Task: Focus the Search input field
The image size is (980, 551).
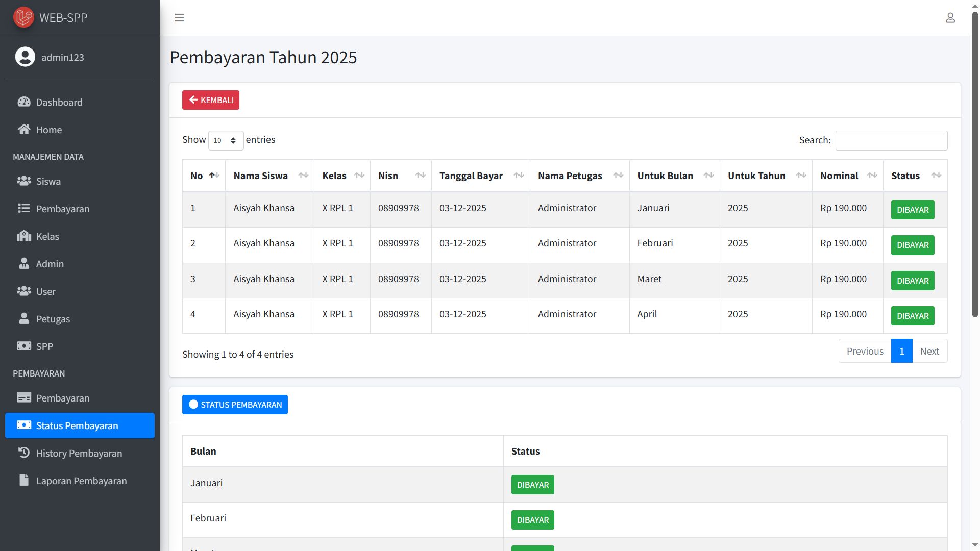Action: click(891, 140)
